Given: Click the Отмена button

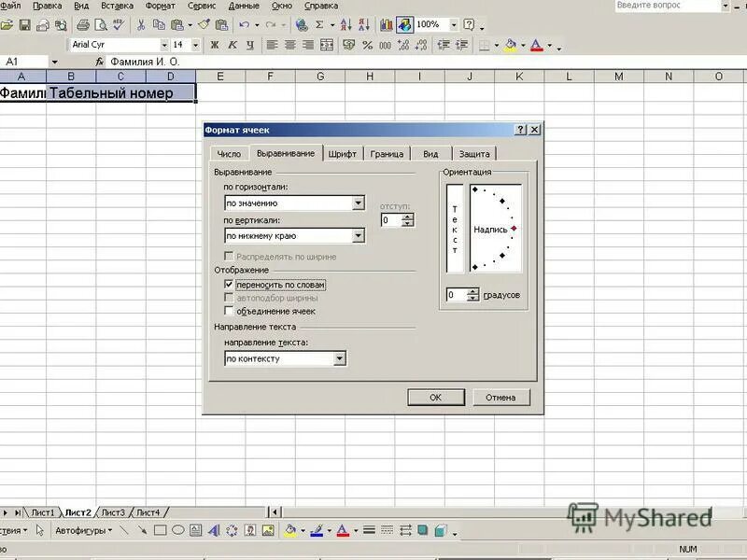Looking at the screenshot, I should click(x=500, y=398).
